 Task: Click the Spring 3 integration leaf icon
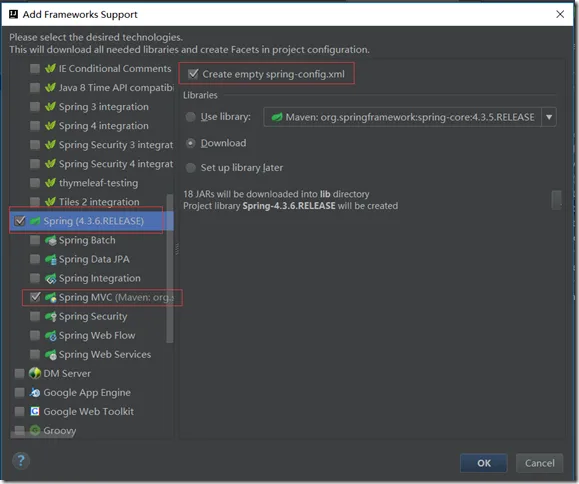(x=50, y=107)
